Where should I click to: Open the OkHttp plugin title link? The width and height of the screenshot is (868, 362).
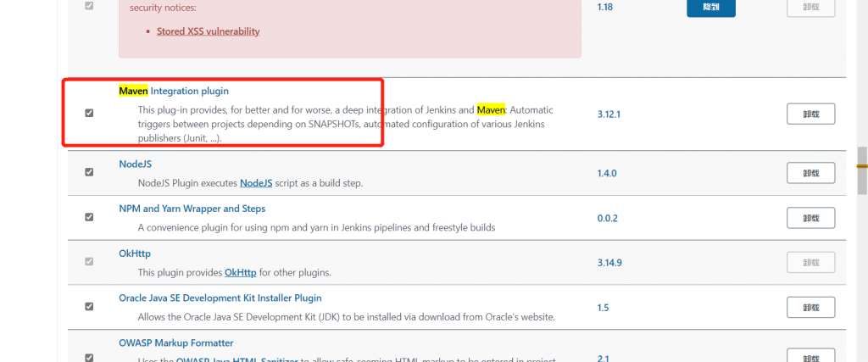click(135, 253)
